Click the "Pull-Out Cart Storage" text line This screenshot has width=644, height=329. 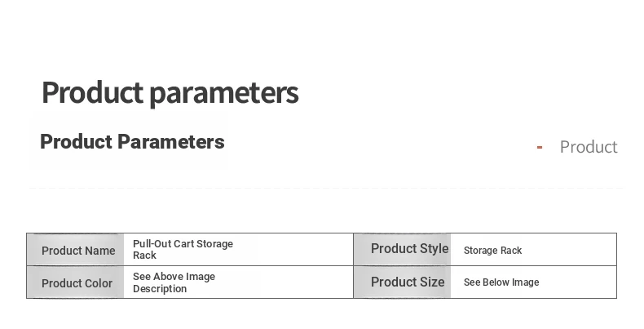tap(183, 244)
